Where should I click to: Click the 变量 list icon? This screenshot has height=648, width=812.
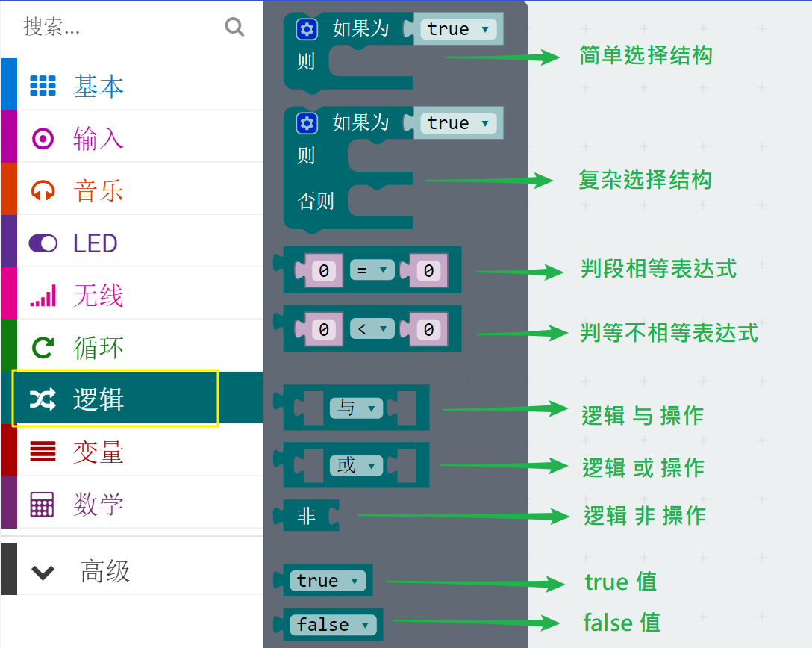[43, 452]
